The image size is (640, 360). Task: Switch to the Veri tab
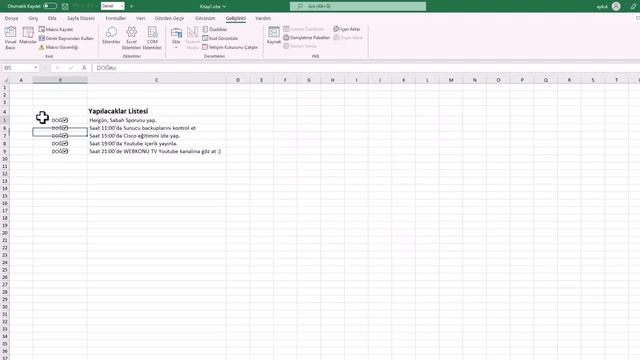tap(140, 18)
